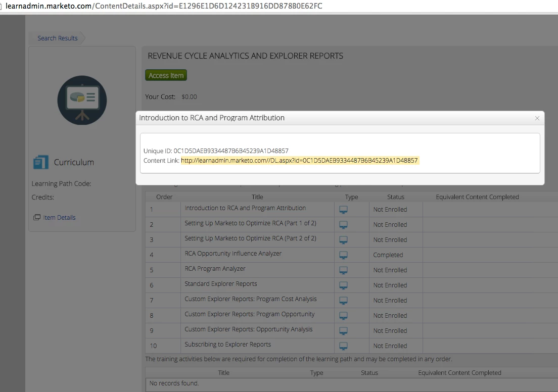
Task: Click Not Enrolled status for Subscribing to Explorer Reports
Action: [390, 346]
